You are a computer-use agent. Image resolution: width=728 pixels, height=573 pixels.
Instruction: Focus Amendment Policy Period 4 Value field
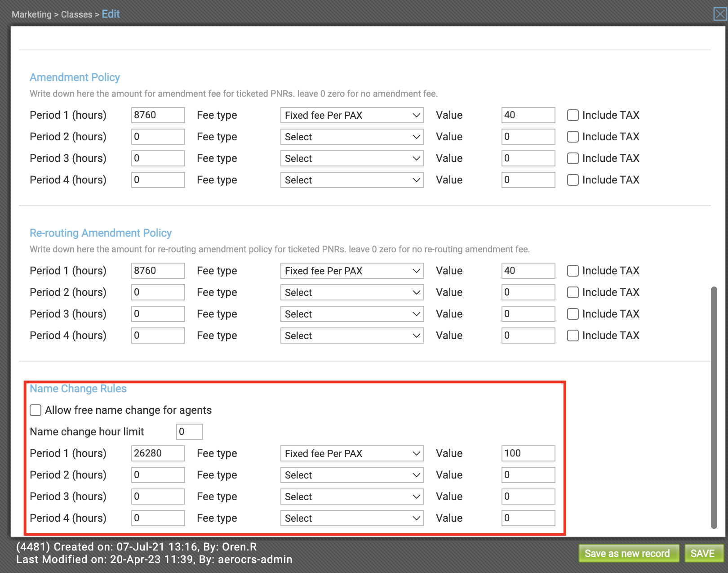pos(528,180)
